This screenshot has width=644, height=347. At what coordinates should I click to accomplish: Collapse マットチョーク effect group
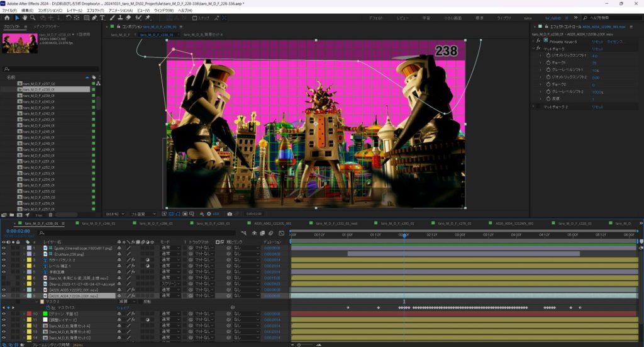tap(533, 48)
